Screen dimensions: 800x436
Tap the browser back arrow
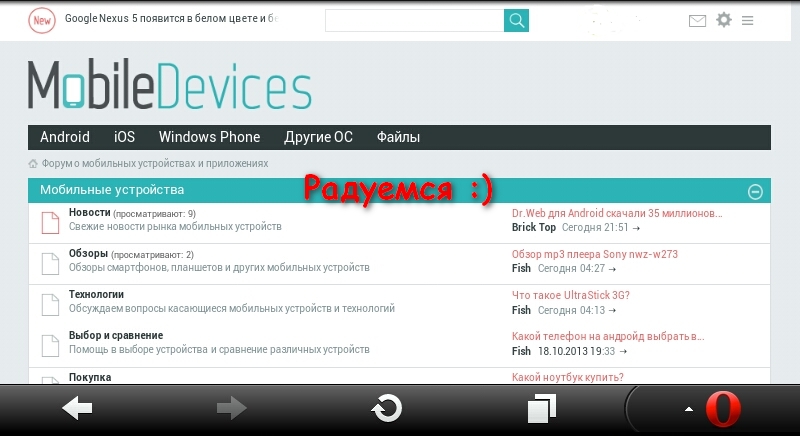tap(77, 408)
